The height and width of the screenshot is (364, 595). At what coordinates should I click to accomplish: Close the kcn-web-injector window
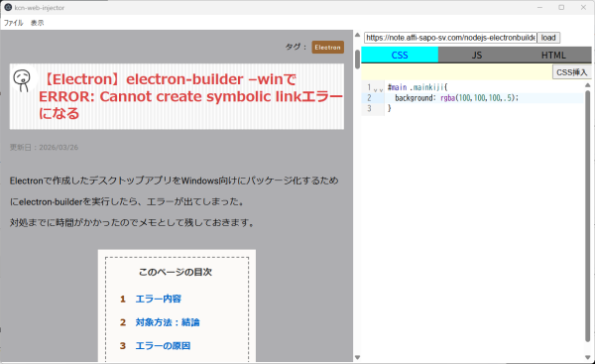584,7
